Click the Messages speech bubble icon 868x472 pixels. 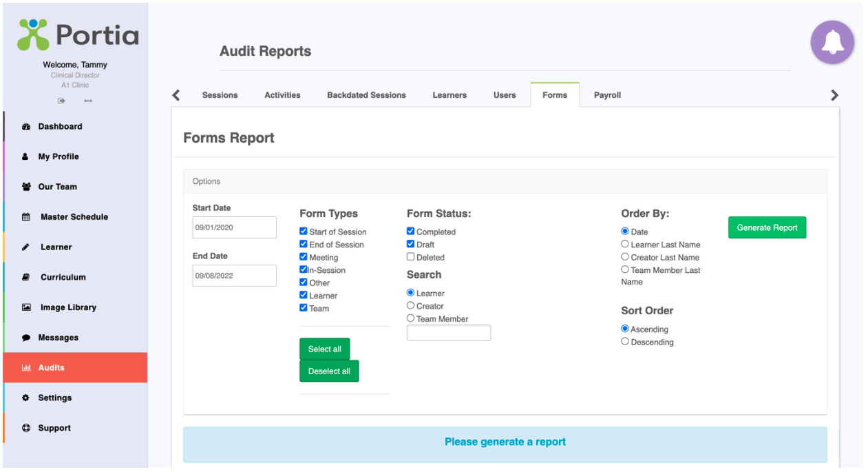pos(26,338)
